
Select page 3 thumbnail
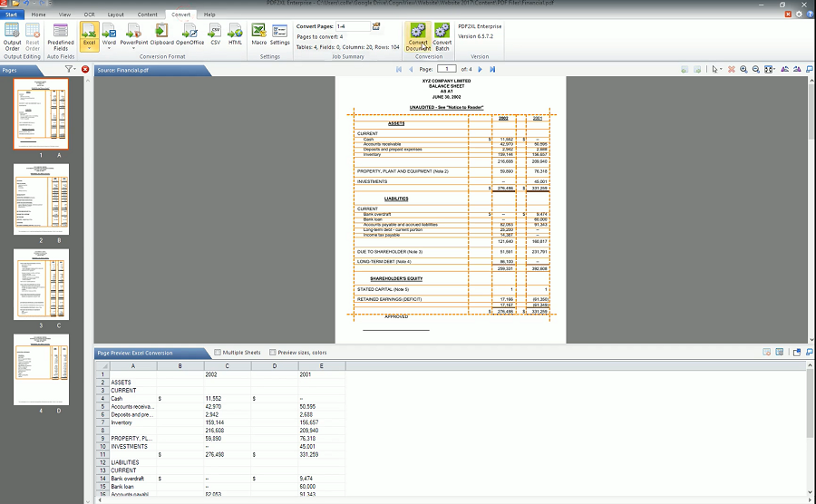pyautogui.click(x=41, y=285)
